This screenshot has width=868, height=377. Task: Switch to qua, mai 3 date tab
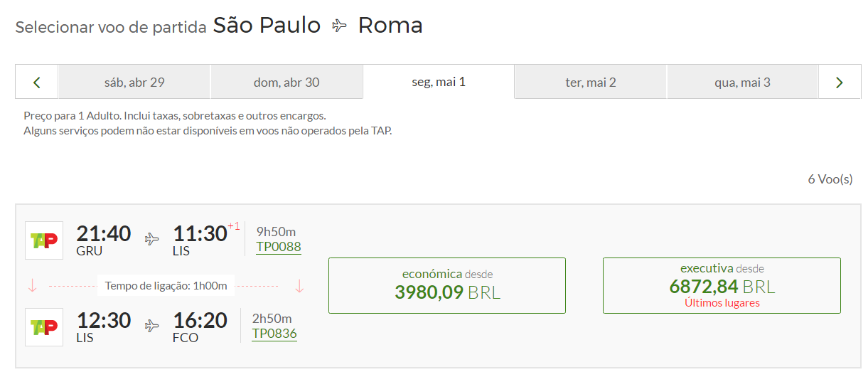[742, 83]
